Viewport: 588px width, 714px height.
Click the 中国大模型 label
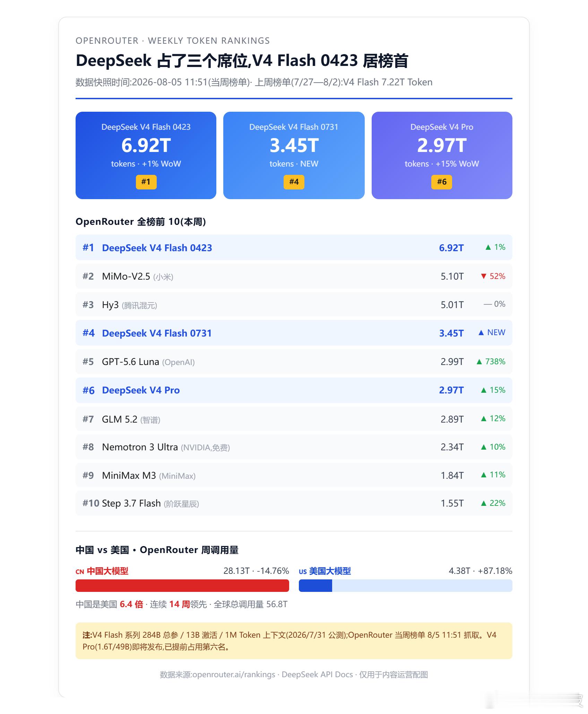tap(107, 571)
